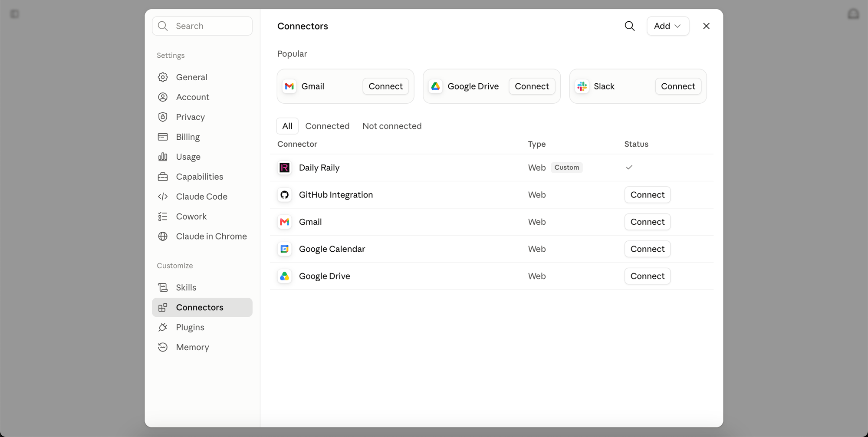868x437 pixels.
Task: Close the settings dialog
Action: (706, 26)
